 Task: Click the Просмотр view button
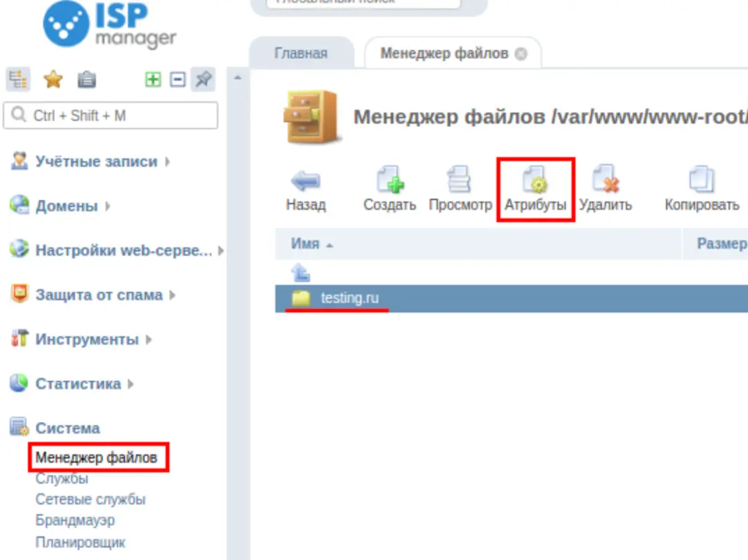[x=460, y=190]
